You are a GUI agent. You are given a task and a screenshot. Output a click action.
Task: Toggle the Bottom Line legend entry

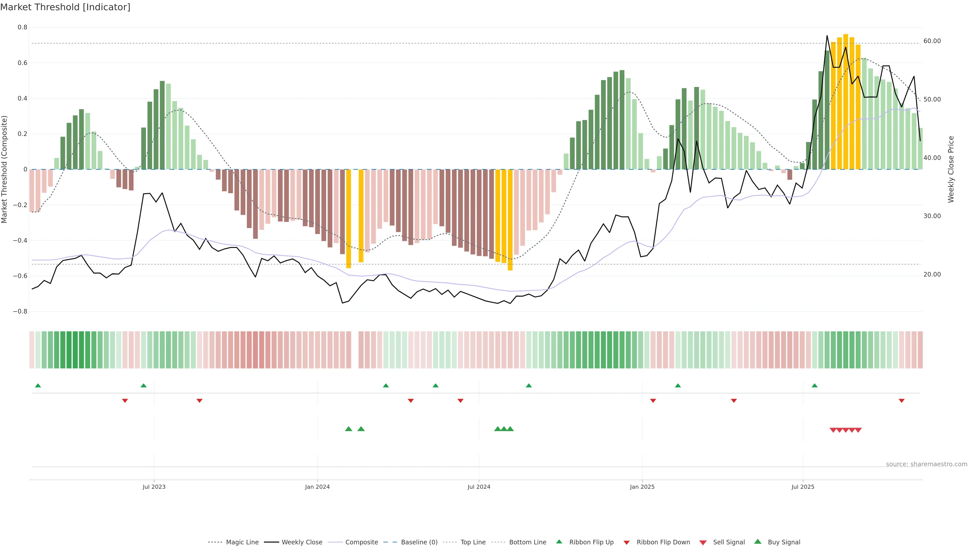pos(527,542)
